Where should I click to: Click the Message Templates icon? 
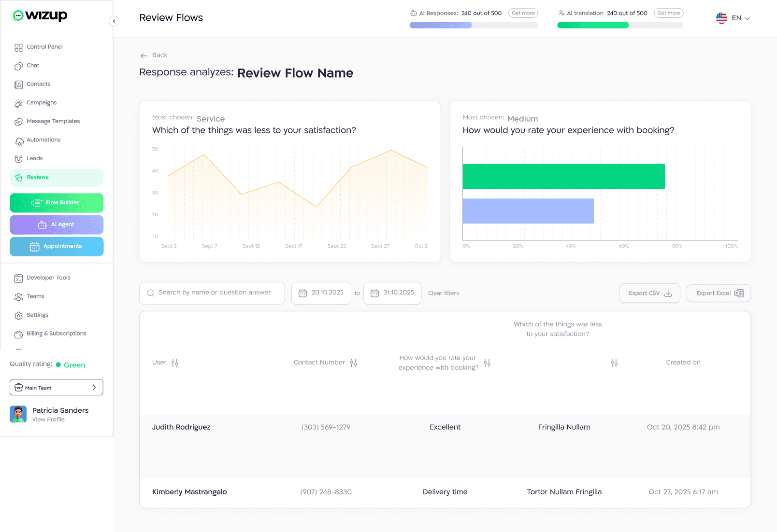pyautogui.click(x=18, y=122)
